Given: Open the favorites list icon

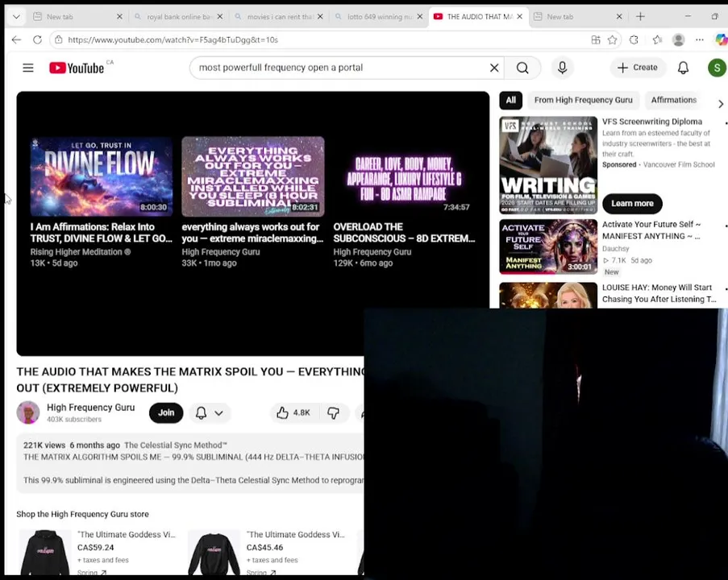Looking at the screenshot, I should tap(657, 40).
